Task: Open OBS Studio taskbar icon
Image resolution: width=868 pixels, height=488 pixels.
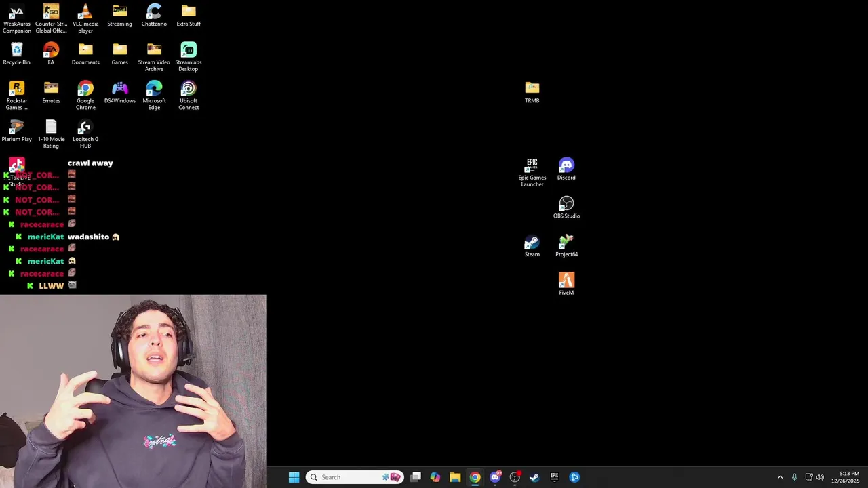Action: point(515,477)
